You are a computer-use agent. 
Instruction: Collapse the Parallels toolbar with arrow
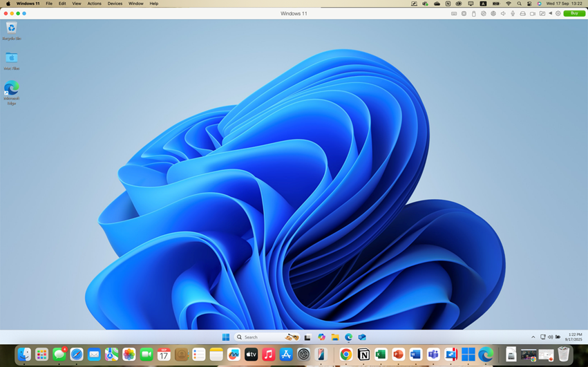[x=551, y=13]
